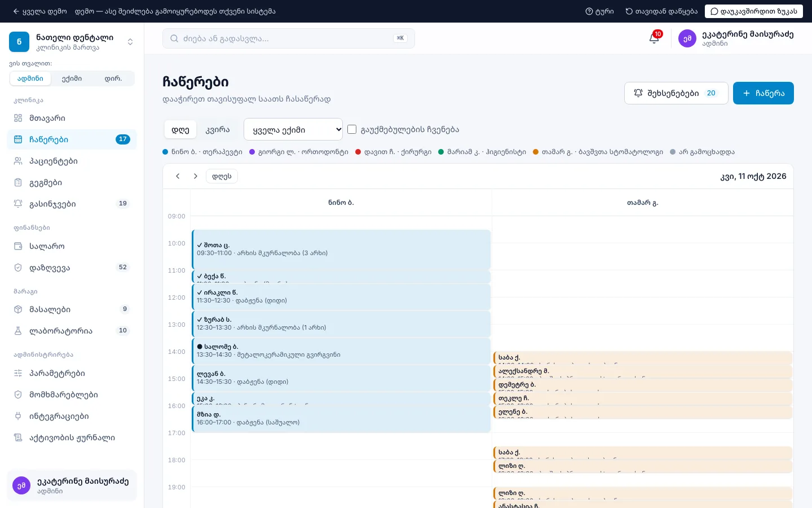Open the ინტეგრაციები plug icon item
Viewport: 812px width, 508px height.
point(18,416)
